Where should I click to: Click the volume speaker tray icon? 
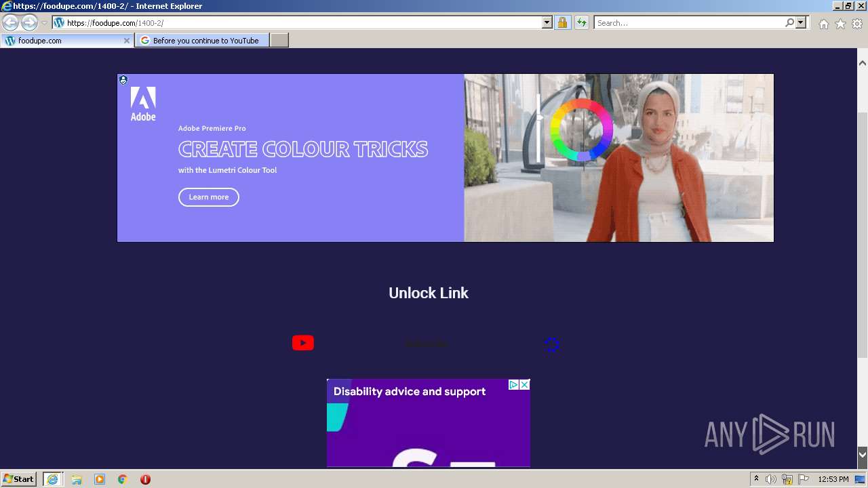(771, 479)
